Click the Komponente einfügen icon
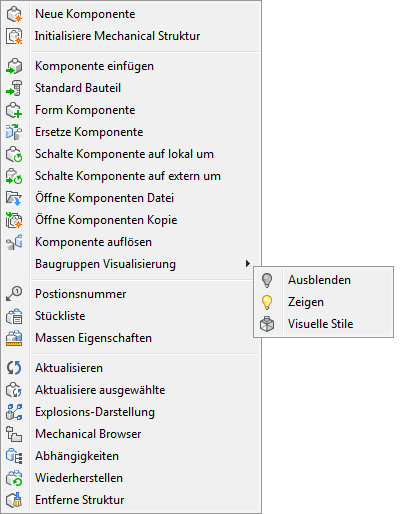The width and height of the screenshot is (400, 514). [14, 66]
